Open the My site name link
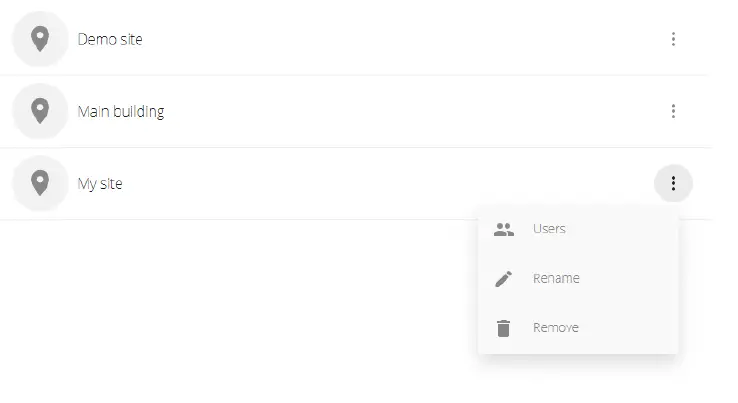 tap(100, 184)
